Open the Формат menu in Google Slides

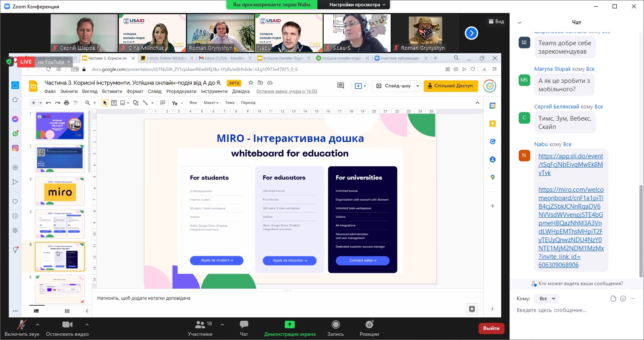(135, 91)
